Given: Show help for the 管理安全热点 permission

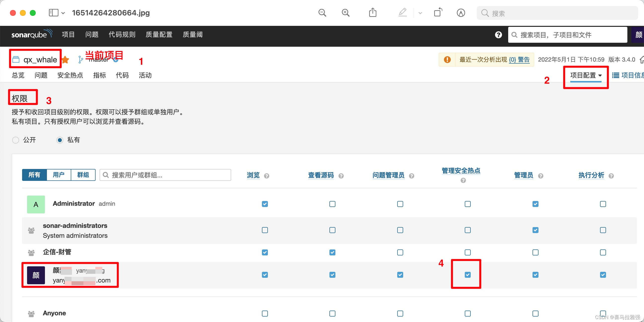Looking at the screenshot, I should (463, 180).
